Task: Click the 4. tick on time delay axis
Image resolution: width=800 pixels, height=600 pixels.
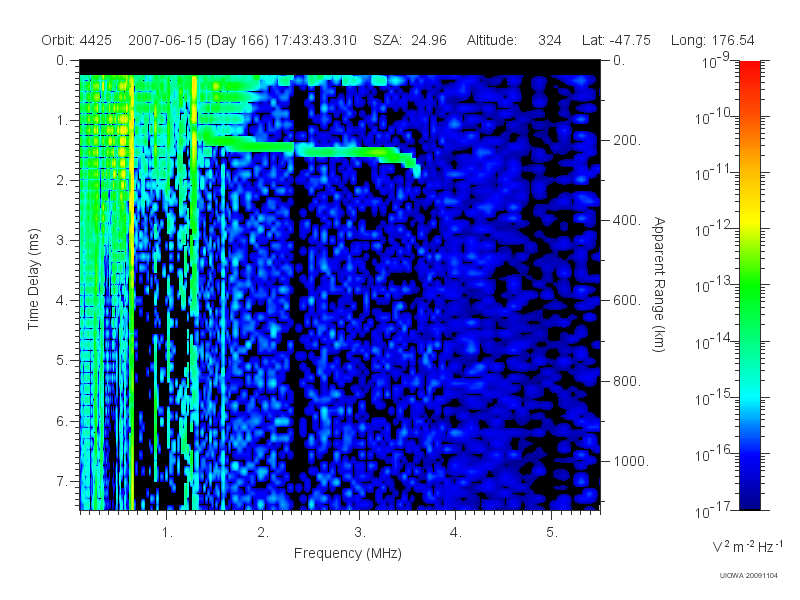Action: [x=62, y=301]
